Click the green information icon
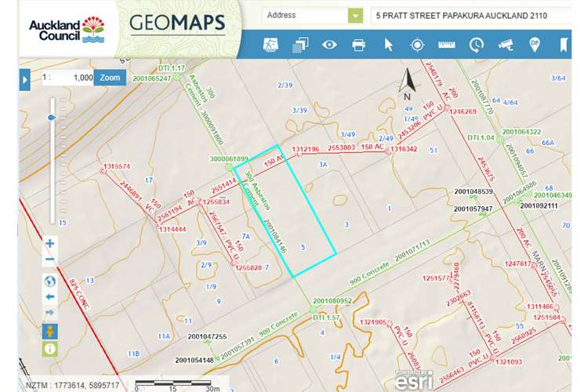 click(50, 349)
